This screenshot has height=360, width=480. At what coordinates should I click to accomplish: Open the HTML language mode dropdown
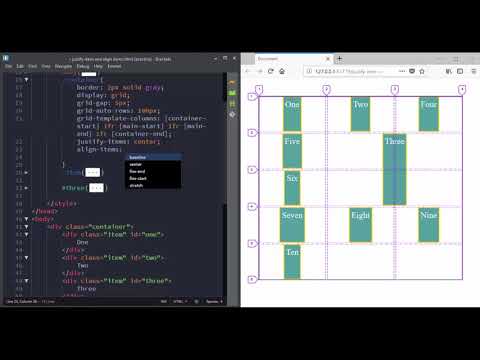pos(180,301)
